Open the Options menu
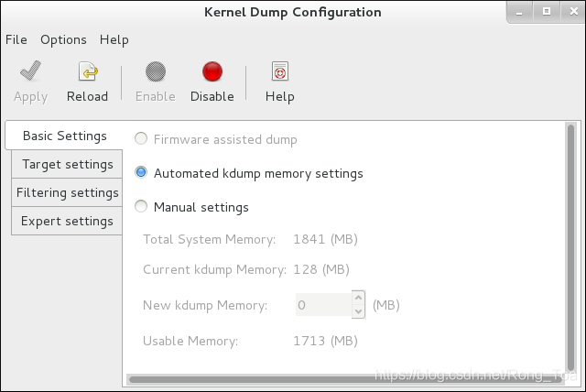Screen dimensions: 586x392 click(63, 39)
